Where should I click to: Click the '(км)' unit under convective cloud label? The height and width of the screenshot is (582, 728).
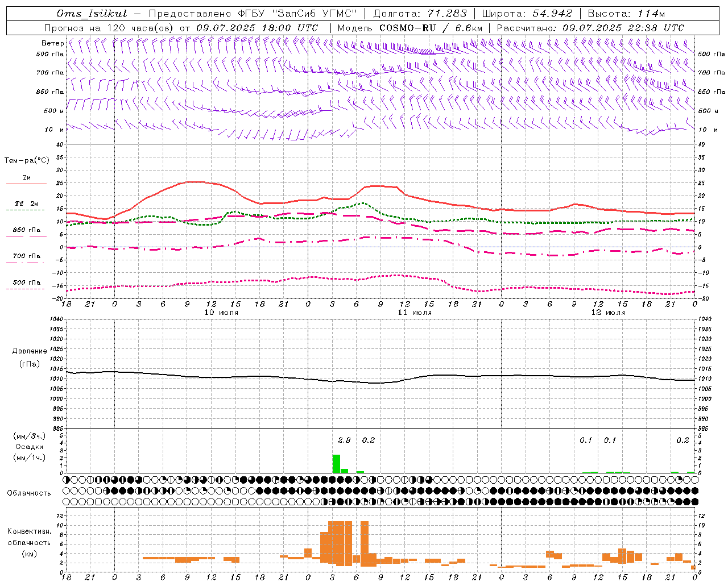pos(29,554)
